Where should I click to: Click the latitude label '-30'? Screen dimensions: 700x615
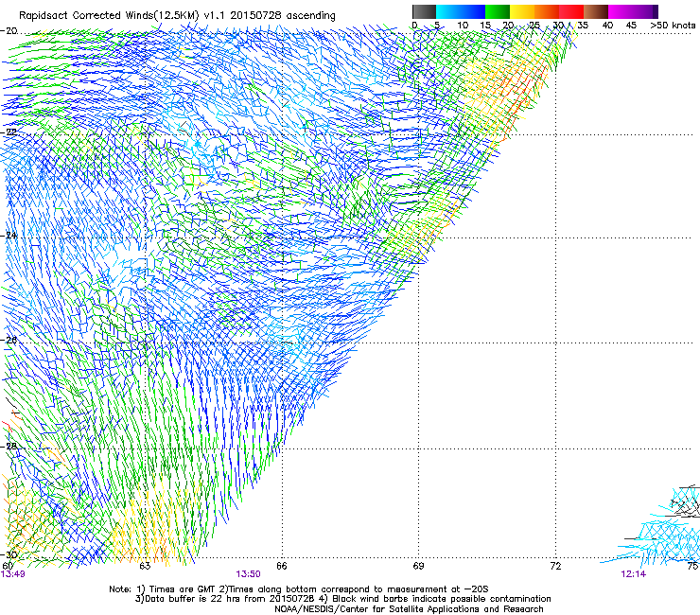click(x=9, y=554)
